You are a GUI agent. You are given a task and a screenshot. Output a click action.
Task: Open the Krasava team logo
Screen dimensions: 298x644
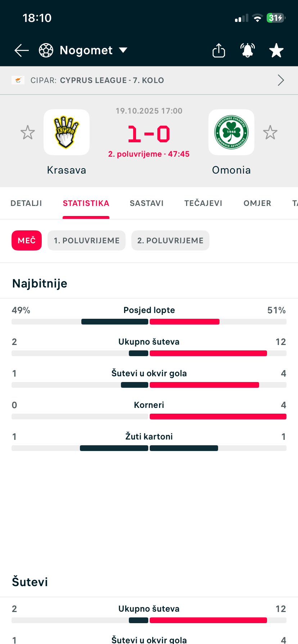pyautogui.click(x=67, y=132)
